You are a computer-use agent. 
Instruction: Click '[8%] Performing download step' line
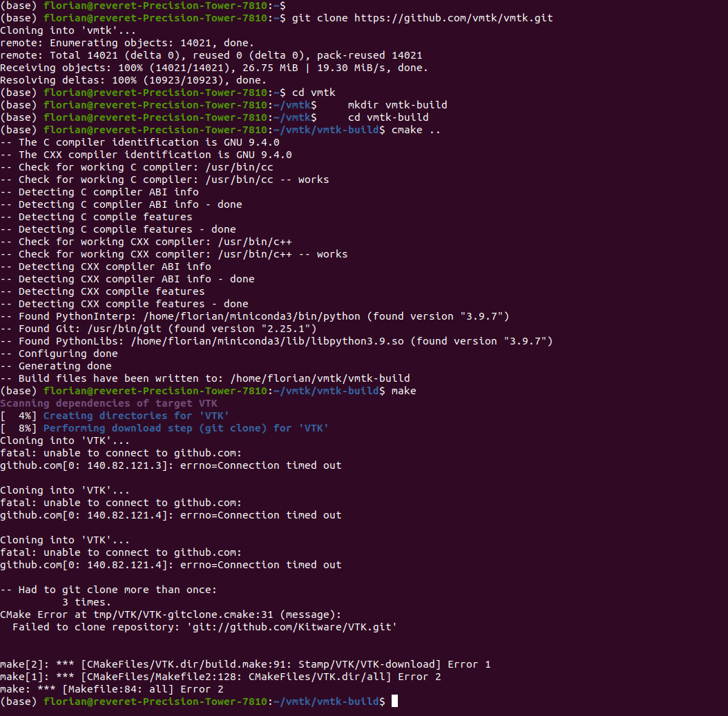[x=164, y=428]
